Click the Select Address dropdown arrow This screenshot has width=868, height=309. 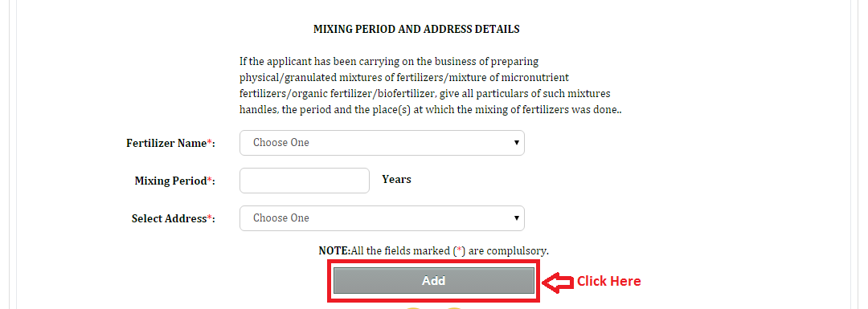tap(516, 218)
